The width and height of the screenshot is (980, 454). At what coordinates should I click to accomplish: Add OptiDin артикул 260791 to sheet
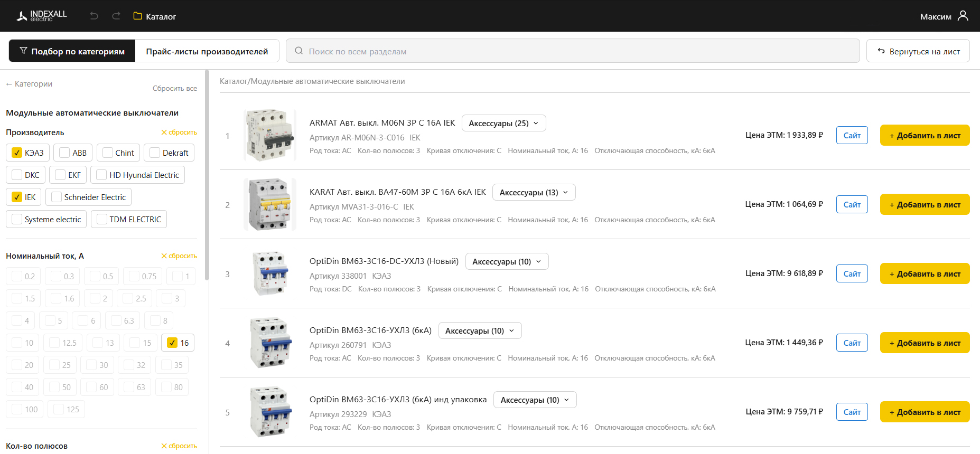[x=925, y=343]
